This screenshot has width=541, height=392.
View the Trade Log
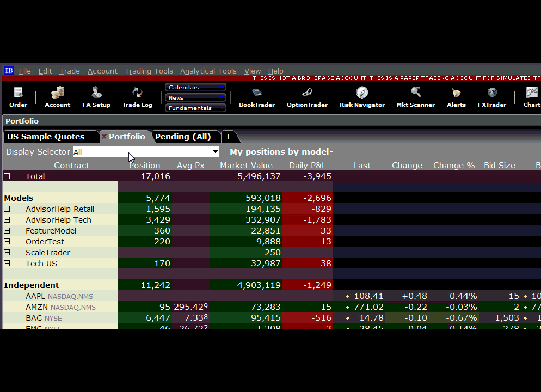(137, 96)
